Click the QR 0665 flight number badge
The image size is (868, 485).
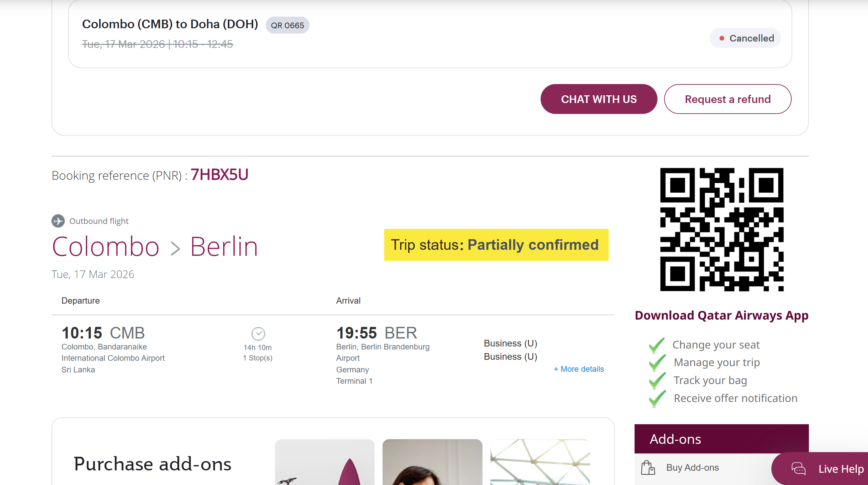(x=287, y=25)
